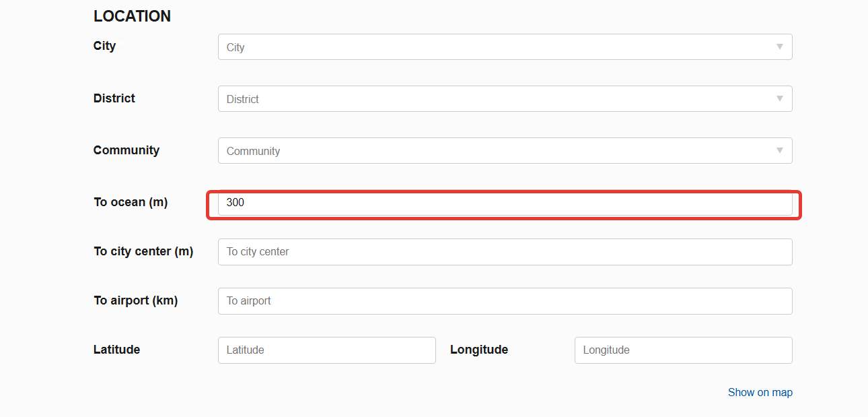Click the Longitude label text

click(479, 350)
